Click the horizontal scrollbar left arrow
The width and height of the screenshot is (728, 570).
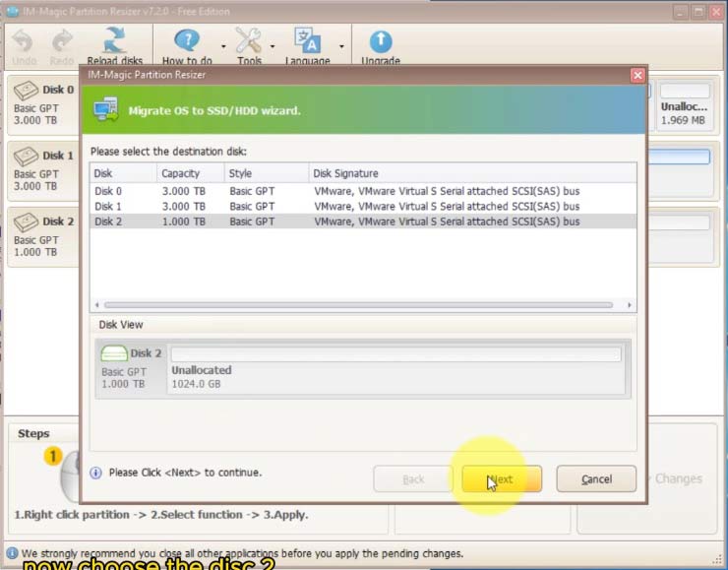point(97,305)
